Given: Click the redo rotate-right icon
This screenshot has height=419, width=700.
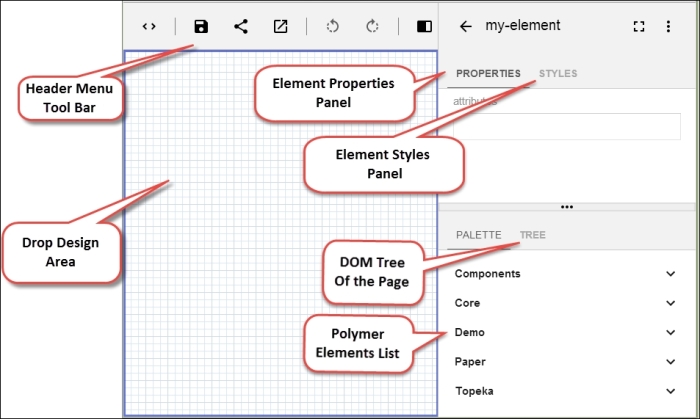Looking at the screenshot, I should (372, 26).
